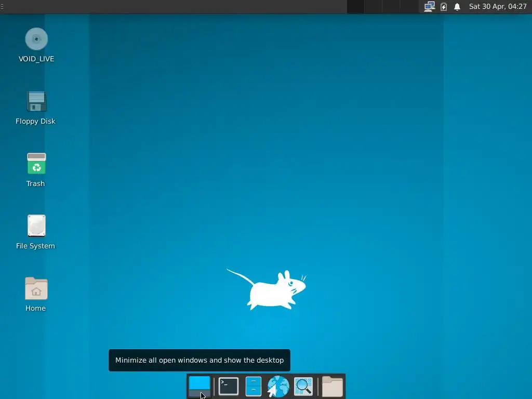532x399 pixels.
Task: Open the notifications bell icon
Action: [x=457, y=6]
